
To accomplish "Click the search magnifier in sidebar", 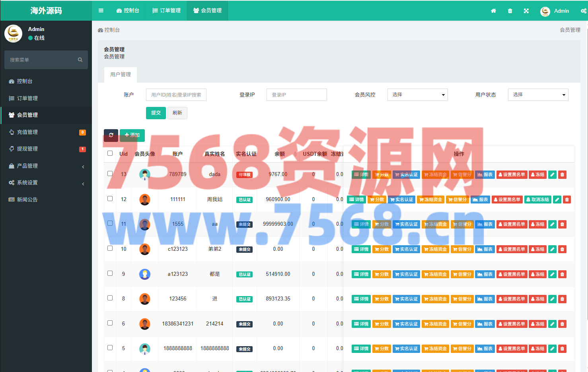I will pos(80,60).
